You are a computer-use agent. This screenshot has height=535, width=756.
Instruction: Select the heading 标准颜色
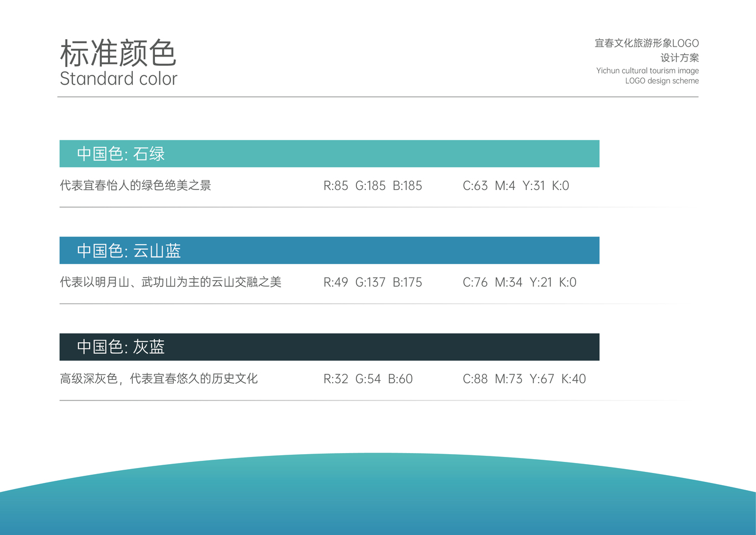118,53
